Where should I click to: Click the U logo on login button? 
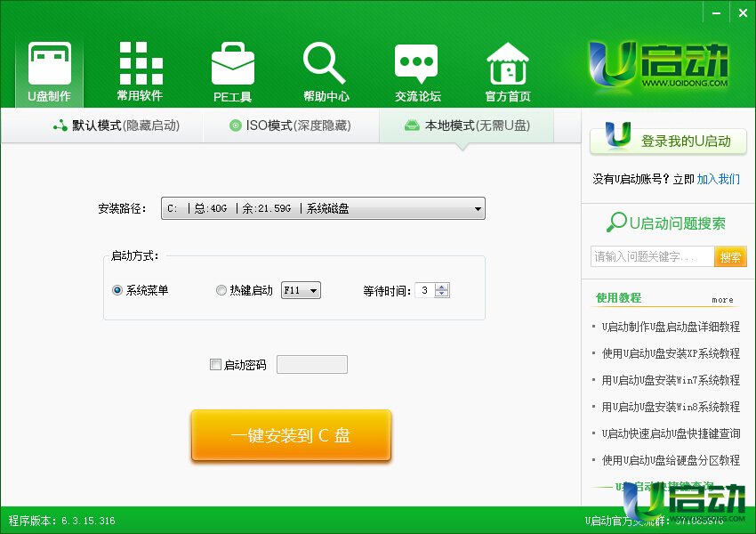[617, 134]
